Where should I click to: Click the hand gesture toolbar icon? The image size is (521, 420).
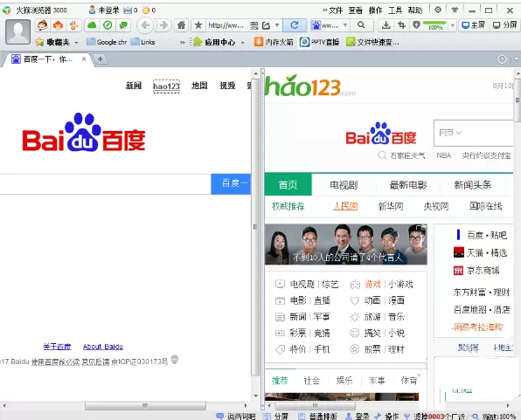pos(73,25)
